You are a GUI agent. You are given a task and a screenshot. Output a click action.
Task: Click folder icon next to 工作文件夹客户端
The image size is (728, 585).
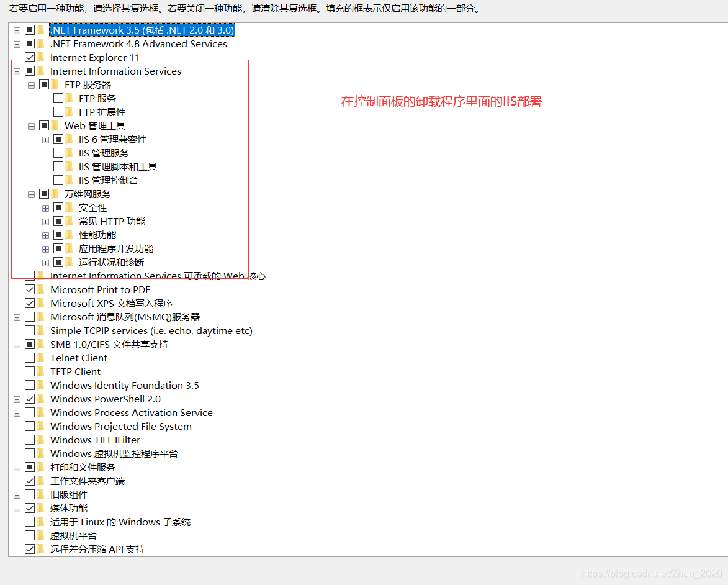[41, 481]
